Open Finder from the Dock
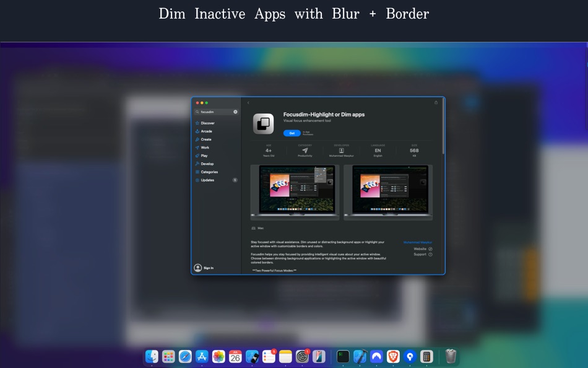The width and height of the screenshot is (588, 368). (152, 356)
